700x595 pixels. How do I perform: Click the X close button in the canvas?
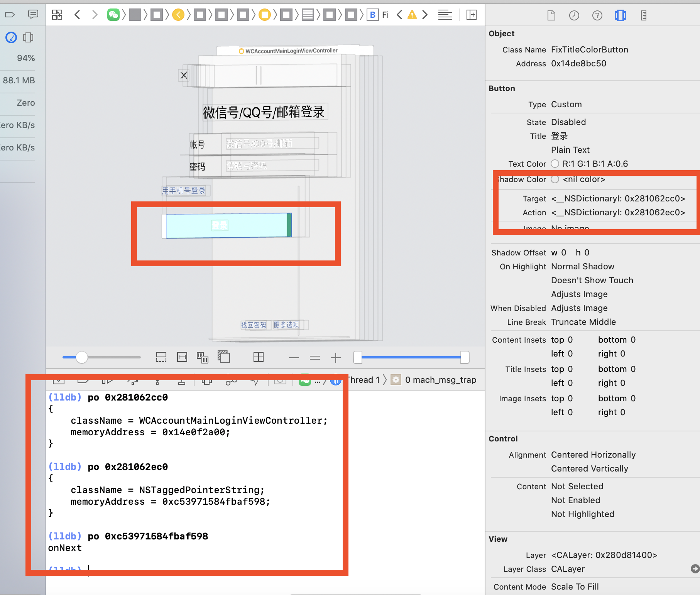click(x=184, y=75)
